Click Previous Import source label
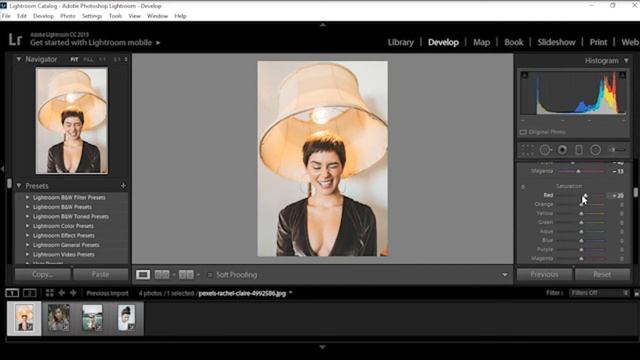The width and height of the screenshot is (640, 360). tap(107, 293)
